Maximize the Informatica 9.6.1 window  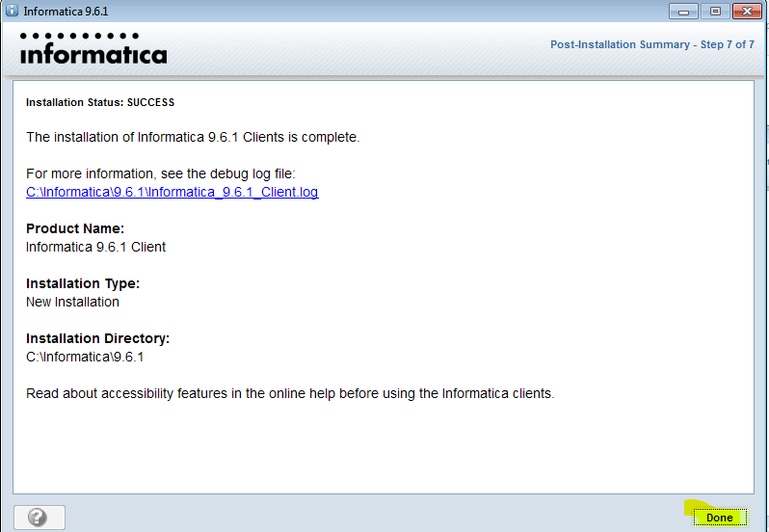(x=715, y=12)
